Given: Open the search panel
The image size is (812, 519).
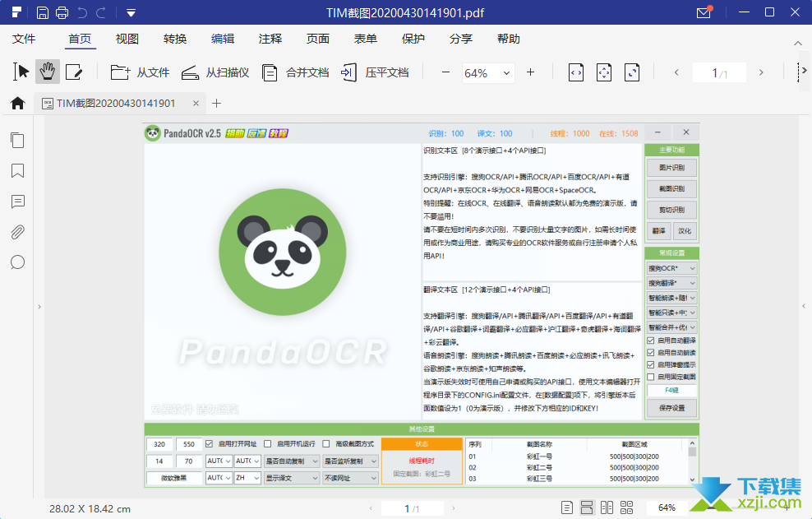Looking at the screenshot, I should pos(17,262).
